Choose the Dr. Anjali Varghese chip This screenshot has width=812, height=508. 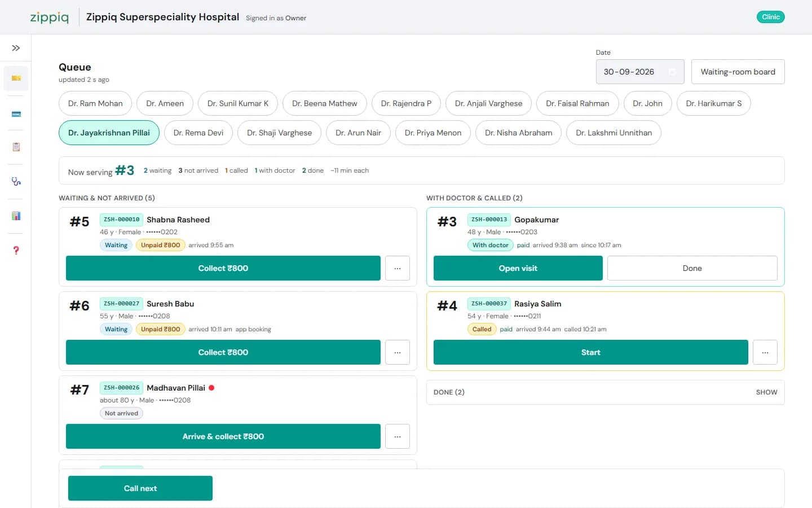(x=488, y=103)
